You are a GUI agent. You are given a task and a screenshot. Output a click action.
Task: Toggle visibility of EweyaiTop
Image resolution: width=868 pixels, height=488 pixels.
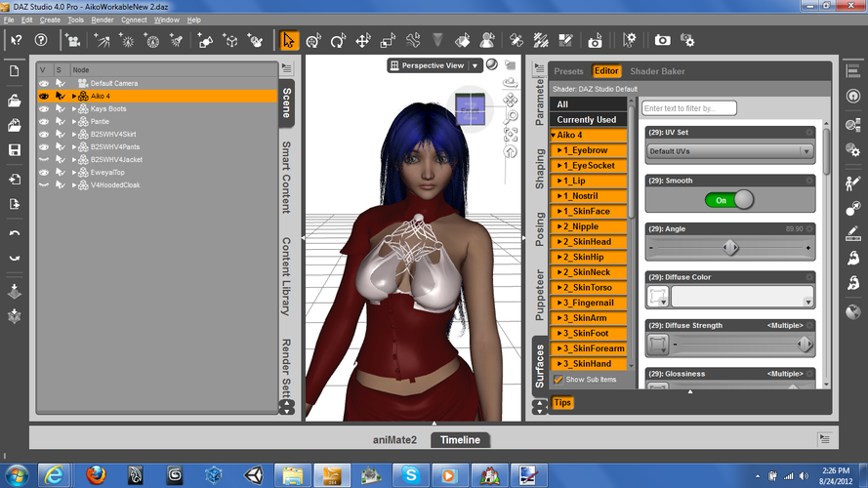pyautogui.click(x=44, y=172)
